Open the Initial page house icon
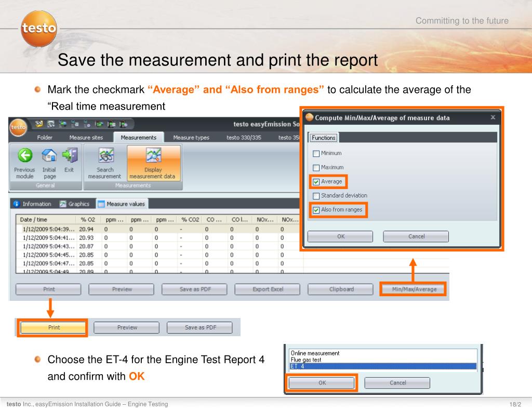The image size is (532, 411). pos(49,155)
